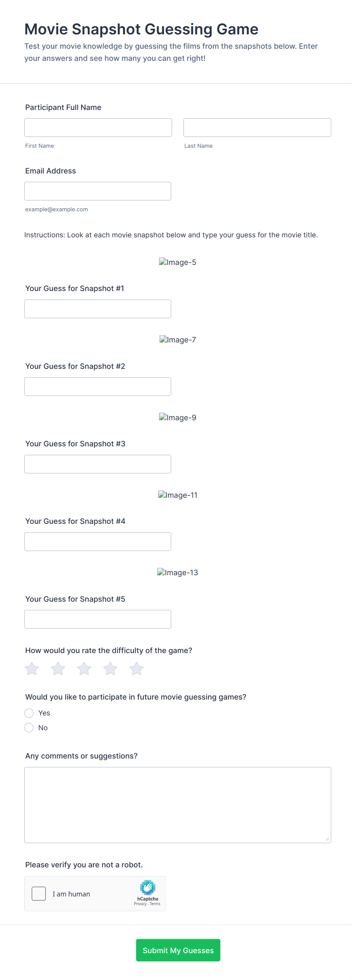Click the Snapshot #1 guess field
This screenshot has height=980, width=352.
pyautogui.click(x=98, y=309)
